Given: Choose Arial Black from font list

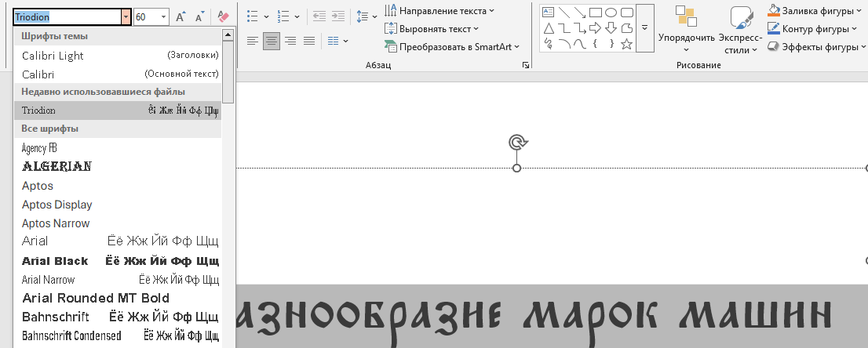Looking at the screenshot, I should [x=55, y=261].
